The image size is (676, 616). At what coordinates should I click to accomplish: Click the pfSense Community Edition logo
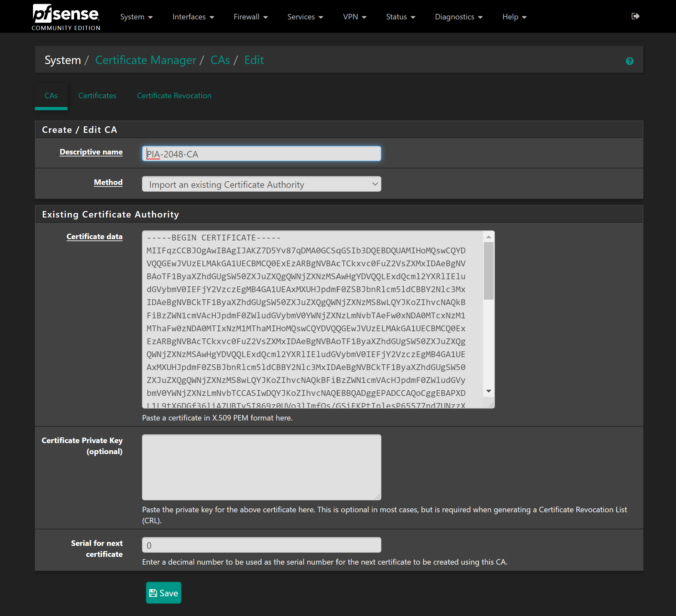point(66,17)
